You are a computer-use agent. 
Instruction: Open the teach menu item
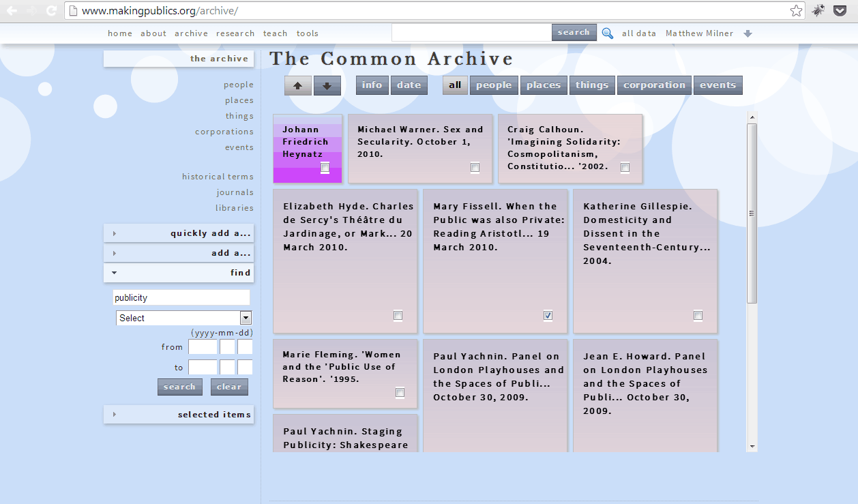[276, 33]
